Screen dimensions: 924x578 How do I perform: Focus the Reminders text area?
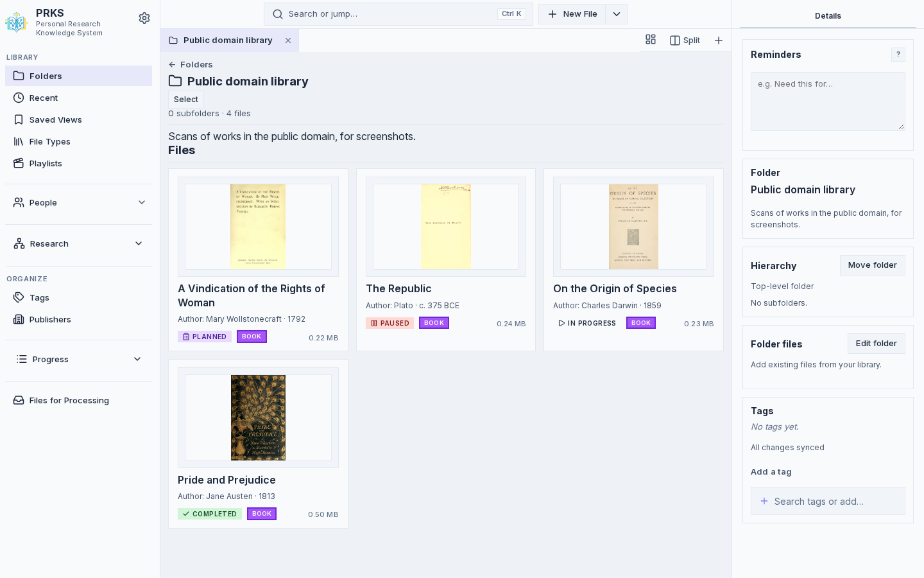(x=828, y=101)
